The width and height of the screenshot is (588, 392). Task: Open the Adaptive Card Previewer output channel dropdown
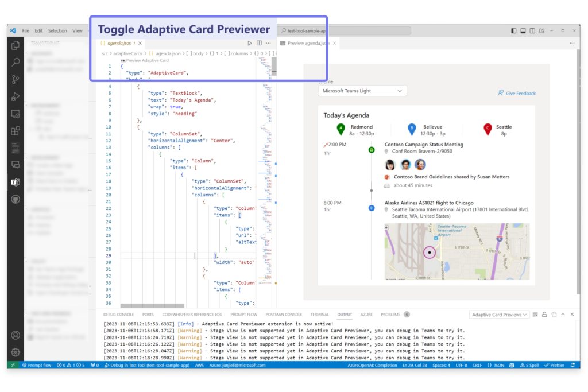pyautogui.click(x=498, y=315)
